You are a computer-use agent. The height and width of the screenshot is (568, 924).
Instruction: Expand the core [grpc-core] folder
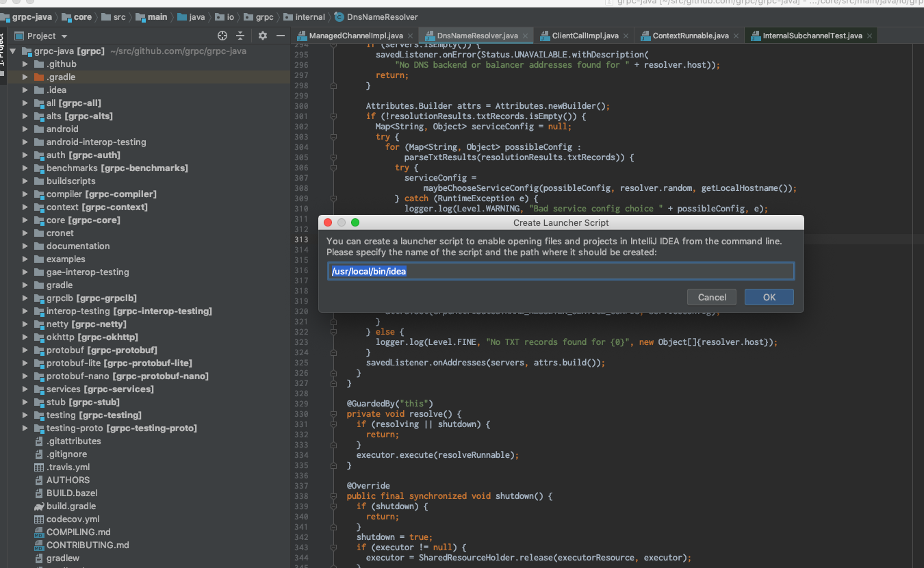coord(25,220)
